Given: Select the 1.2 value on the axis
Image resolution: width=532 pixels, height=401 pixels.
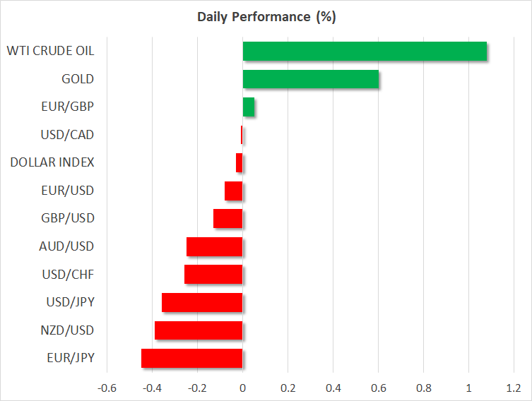Looking at the screenshot, I should point(514,388).
